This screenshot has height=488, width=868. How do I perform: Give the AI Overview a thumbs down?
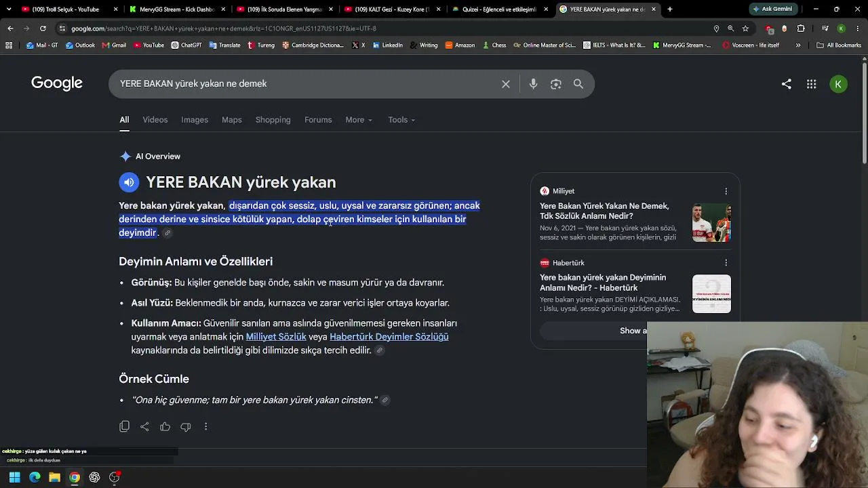tap(185, 426)
